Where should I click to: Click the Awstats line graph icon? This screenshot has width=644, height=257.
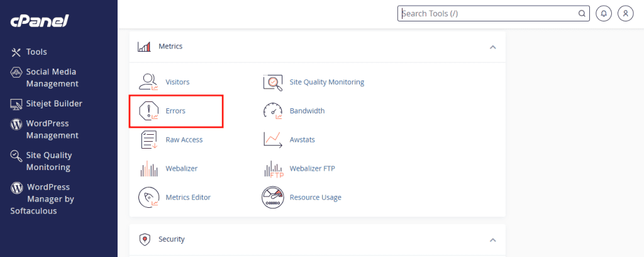click(x=273, y=140)
